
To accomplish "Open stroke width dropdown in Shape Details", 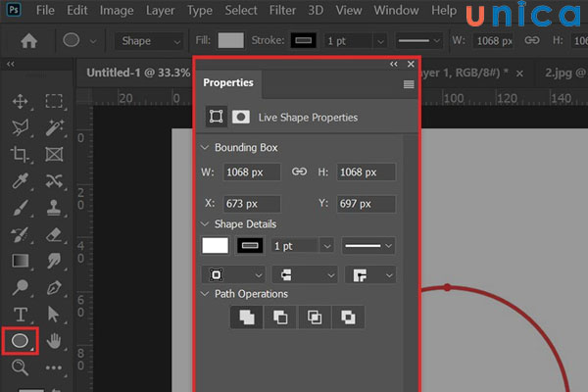I will click(326, 246).
